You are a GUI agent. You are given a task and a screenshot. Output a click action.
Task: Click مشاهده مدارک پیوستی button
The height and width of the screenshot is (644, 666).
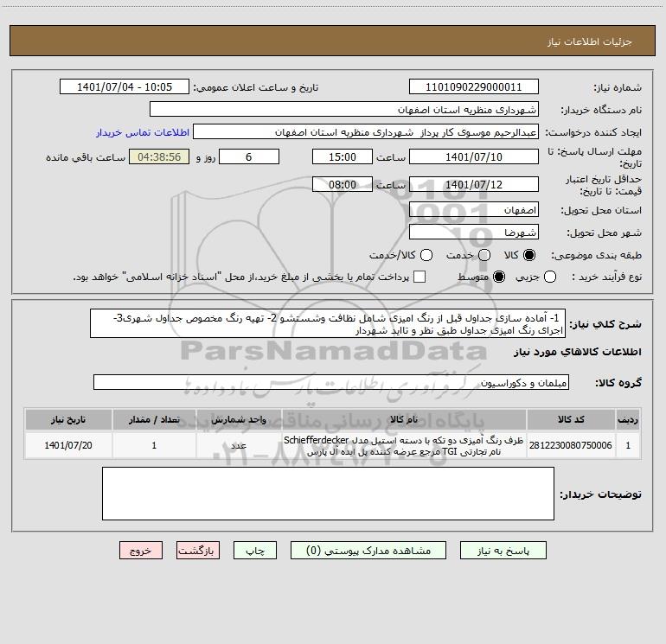pyautogui.click(x=368, y=551)
